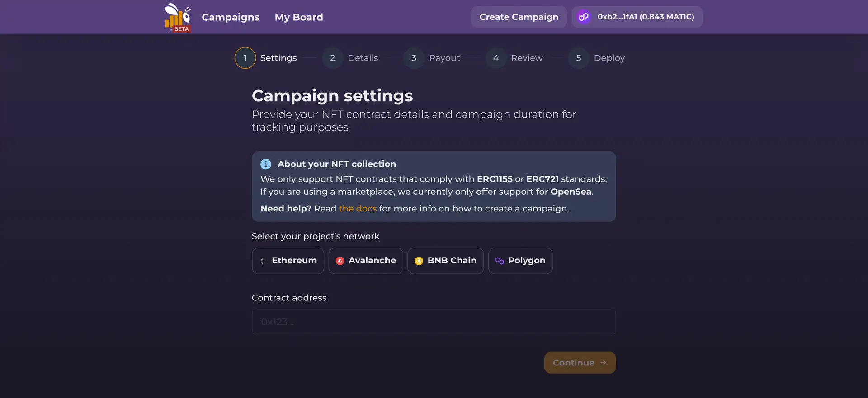Image resolution: width=868 pixels, height=398 pixels.
Task: Click the Ethereum diamond icon
Action: [x=263, y=261]
